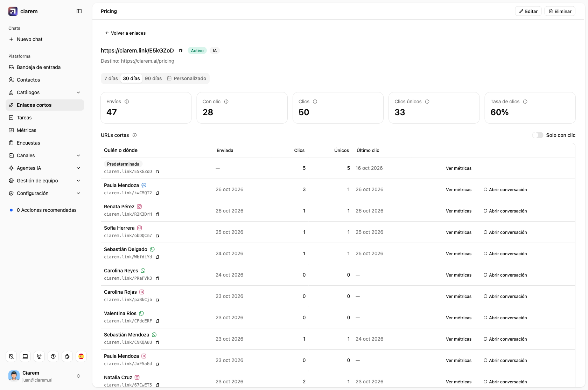
Task: Change language with Spain flag icon
Action: click(x=81, y=356)
